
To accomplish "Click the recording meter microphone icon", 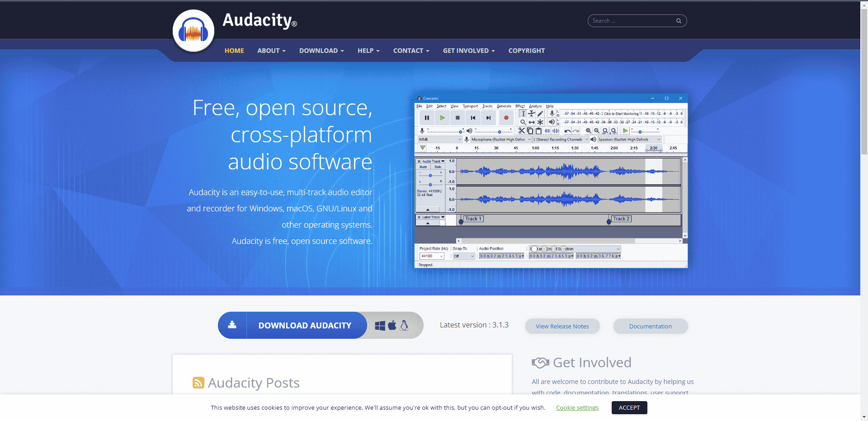I will [x=552, y=114].
